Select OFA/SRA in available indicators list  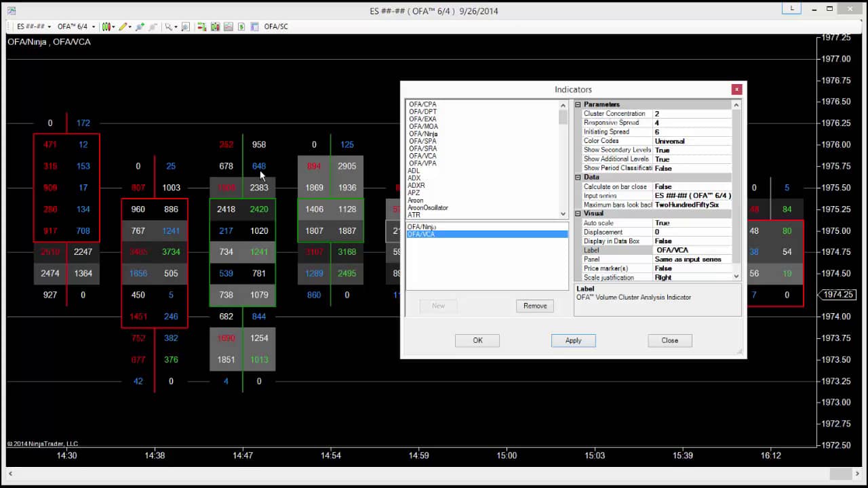[422, 148]
